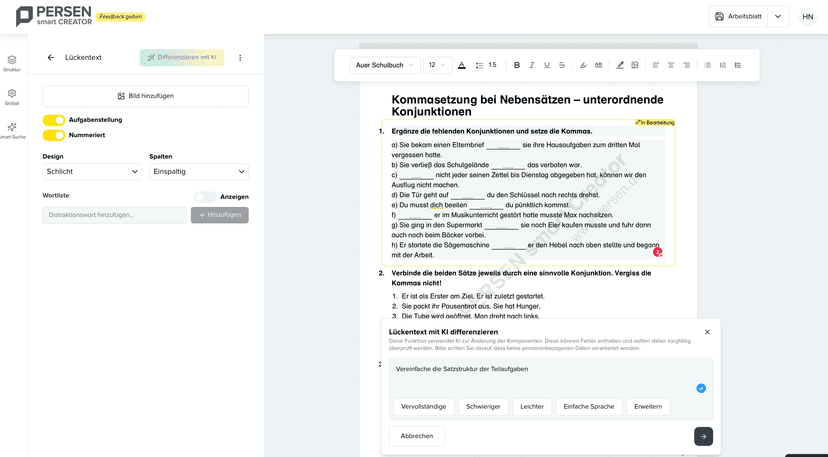Toggle italic formatting
This screenshot has width=828, height=457.
point(532,65)
